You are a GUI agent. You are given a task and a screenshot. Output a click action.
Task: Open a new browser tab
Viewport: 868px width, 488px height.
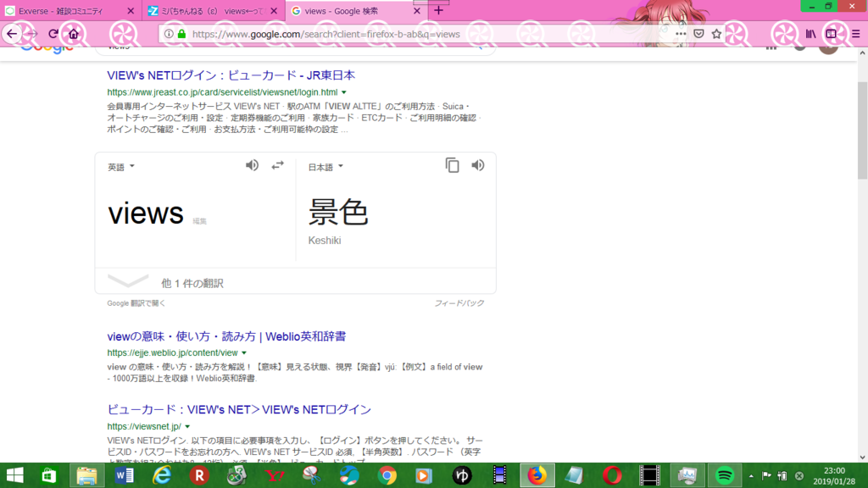[438, 10]
